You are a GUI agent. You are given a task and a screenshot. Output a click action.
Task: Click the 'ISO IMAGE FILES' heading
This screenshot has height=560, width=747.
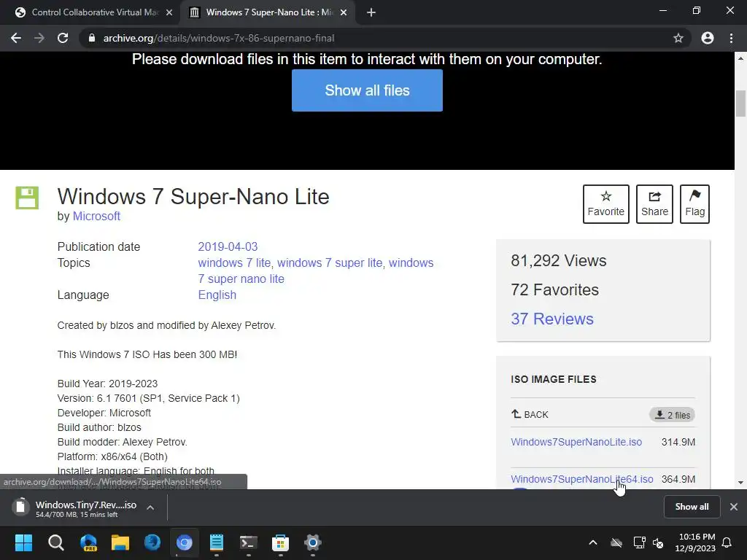point(554,379)
